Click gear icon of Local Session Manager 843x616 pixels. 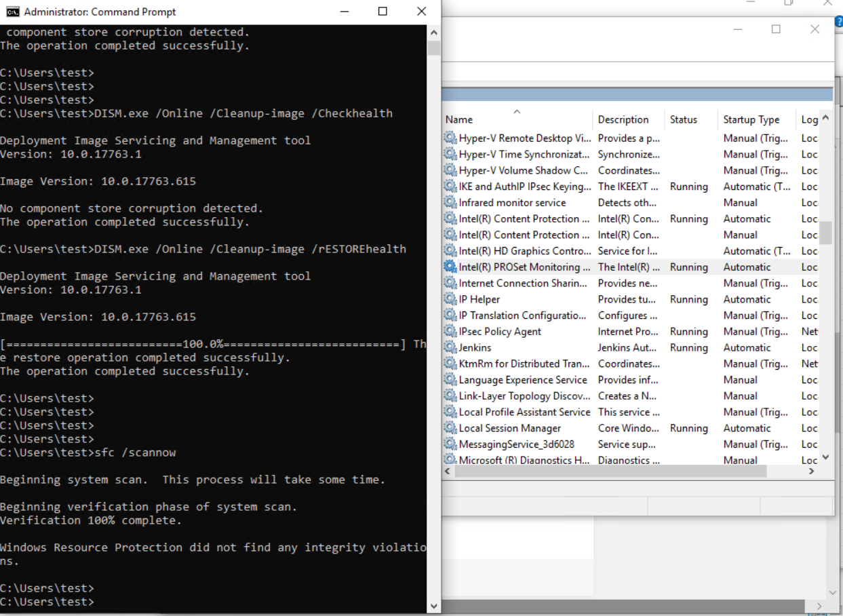450,428
